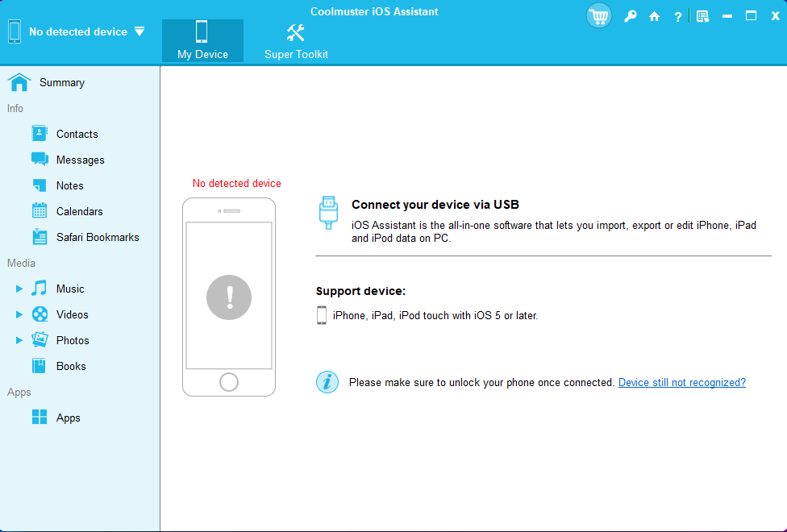
Task: Click the Media section label
Action: click(21, 263)
